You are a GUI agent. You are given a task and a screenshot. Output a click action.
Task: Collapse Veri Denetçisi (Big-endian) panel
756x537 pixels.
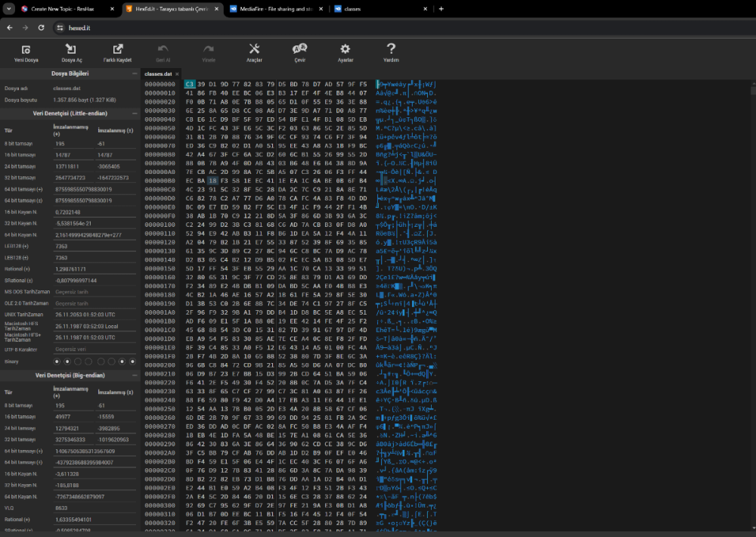135,375
